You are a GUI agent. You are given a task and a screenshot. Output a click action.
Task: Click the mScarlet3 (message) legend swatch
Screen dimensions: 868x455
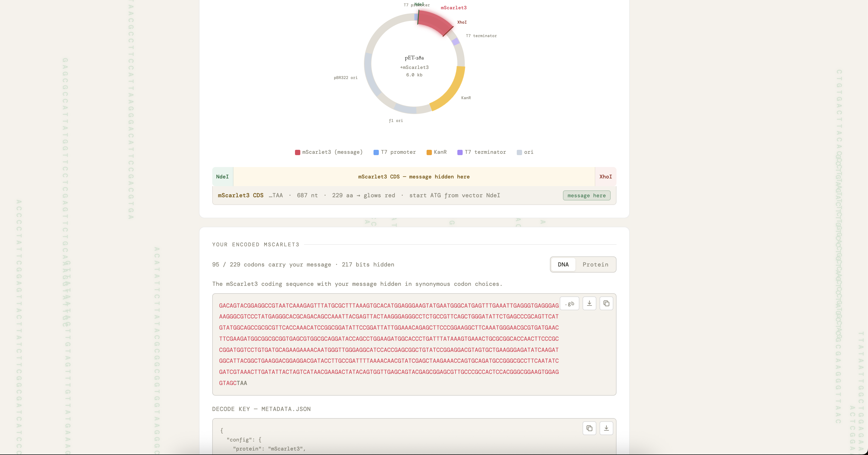click(298, 152)
